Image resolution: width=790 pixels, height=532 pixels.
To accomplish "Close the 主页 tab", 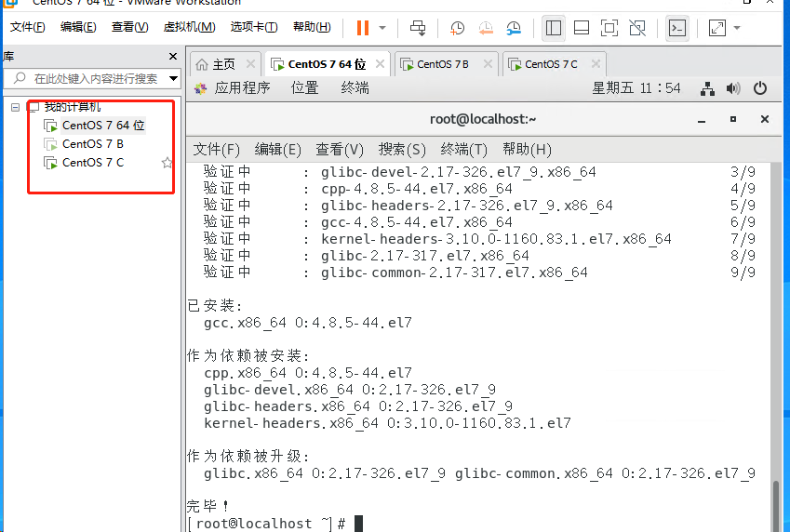I will pos(250,64).
